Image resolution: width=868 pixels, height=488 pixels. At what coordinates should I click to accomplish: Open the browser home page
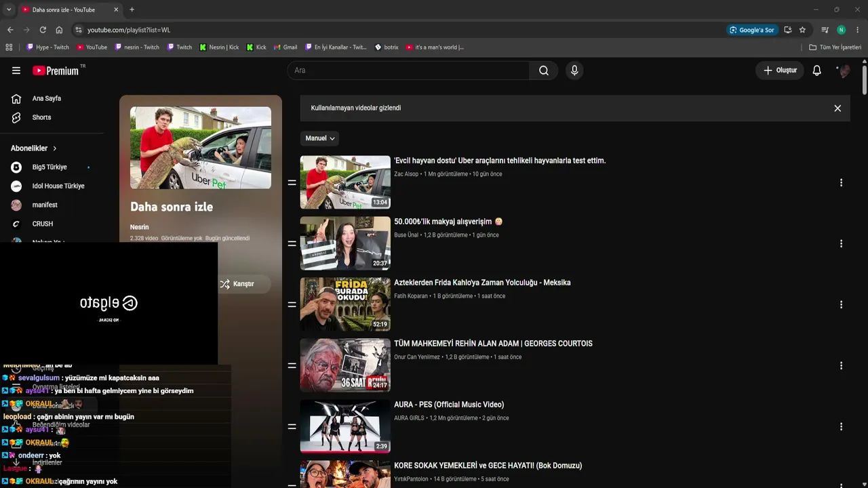tap(59, 30)
